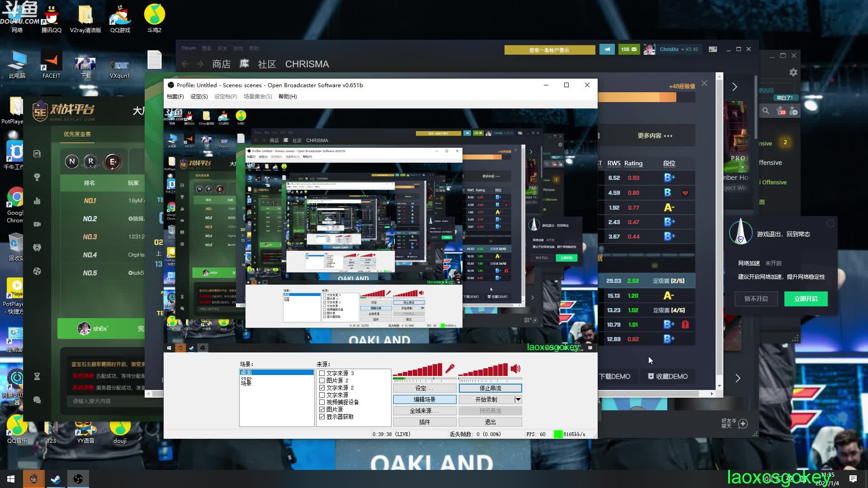
Task: Open the 档案(F) menu in OBS
Action: click(x=175, y=97)
